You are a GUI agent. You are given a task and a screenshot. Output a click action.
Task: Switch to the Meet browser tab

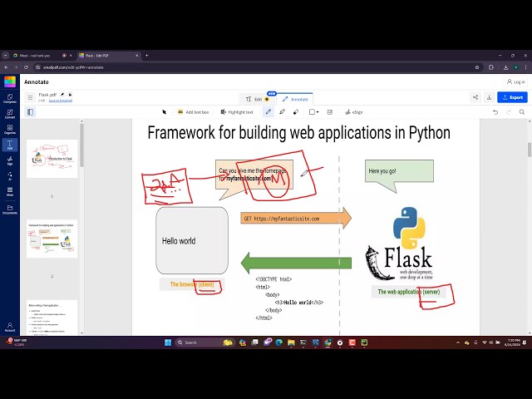(38, 56)
